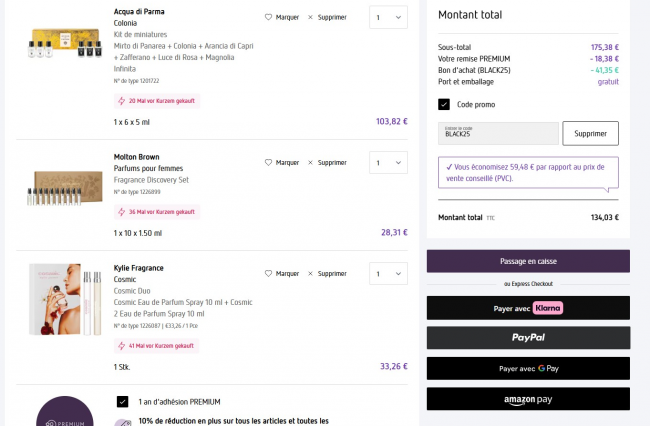The image size is (650, 426).
Task: Click the BLACK25 promo code field
Action: point(498,133)
